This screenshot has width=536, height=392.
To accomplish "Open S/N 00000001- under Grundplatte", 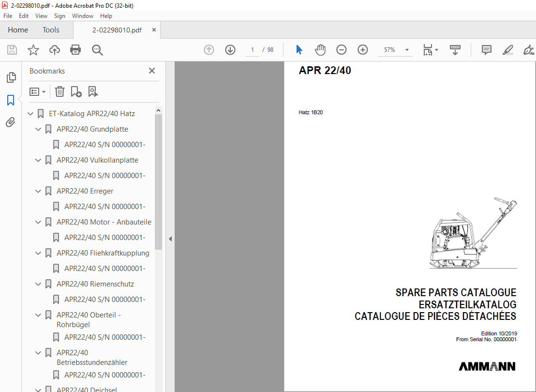I will coord(104,144).
